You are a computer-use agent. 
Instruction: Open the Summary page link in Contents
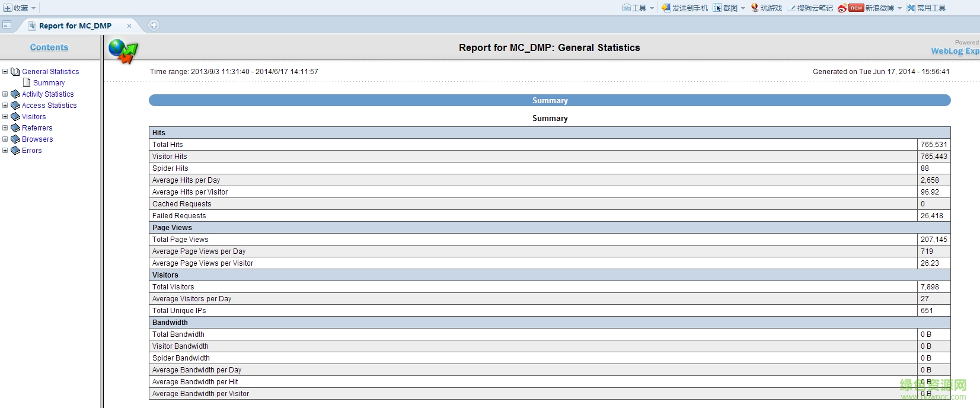click(x=49, y=83)
